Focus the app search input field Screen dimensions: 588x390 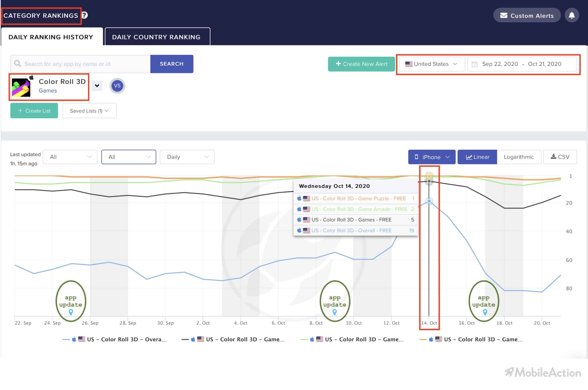point(81,64)
